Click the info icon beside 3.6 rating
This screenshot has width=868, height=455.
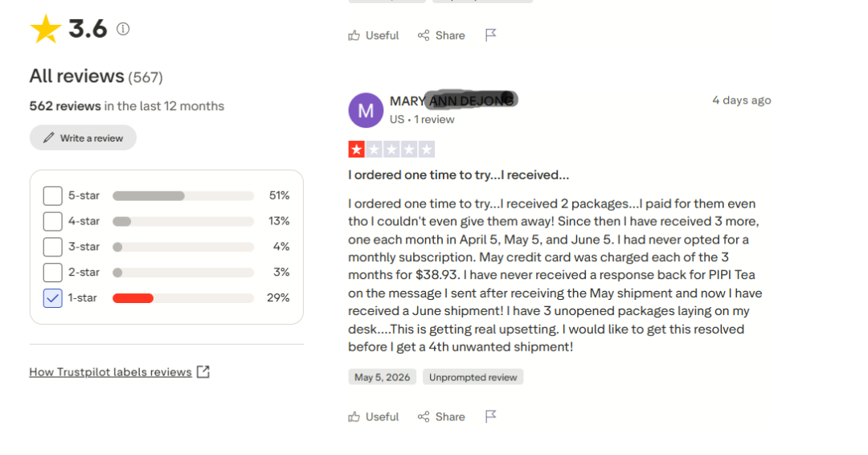pos(123,29)
